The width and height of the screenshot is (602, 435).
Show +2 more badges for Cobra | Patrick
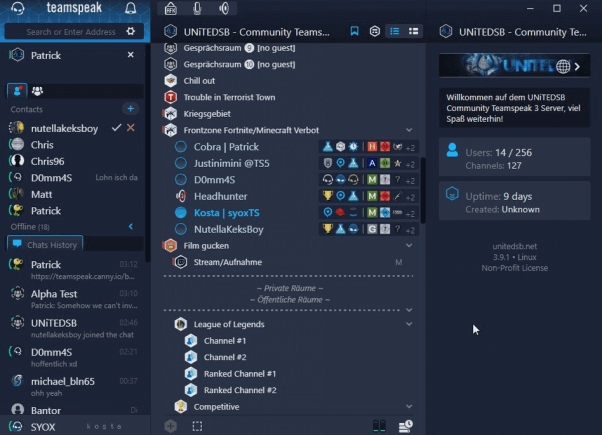click(410, 147)
